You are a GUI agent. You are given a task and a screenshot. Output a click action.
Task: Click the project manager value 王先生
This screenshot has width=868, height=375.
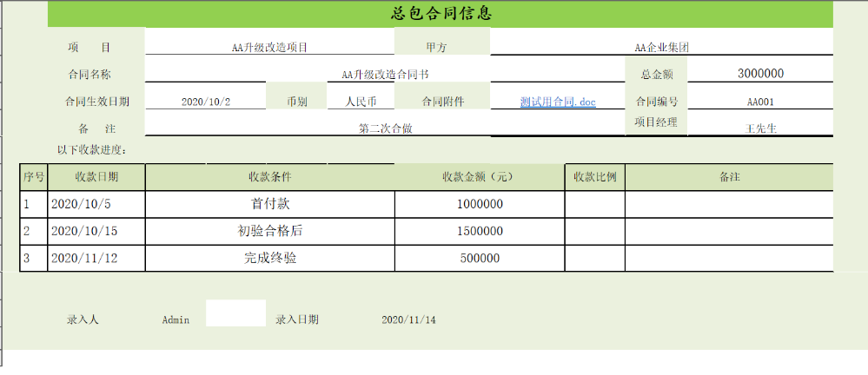click(761, 128)
